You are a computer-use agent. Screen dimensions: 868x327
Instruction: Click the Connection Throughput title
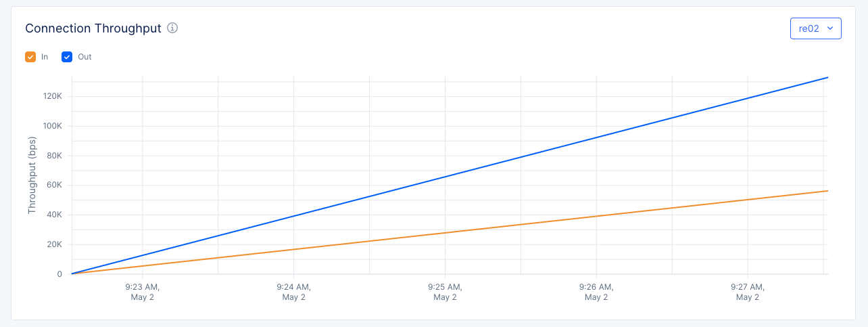(93, 28)
